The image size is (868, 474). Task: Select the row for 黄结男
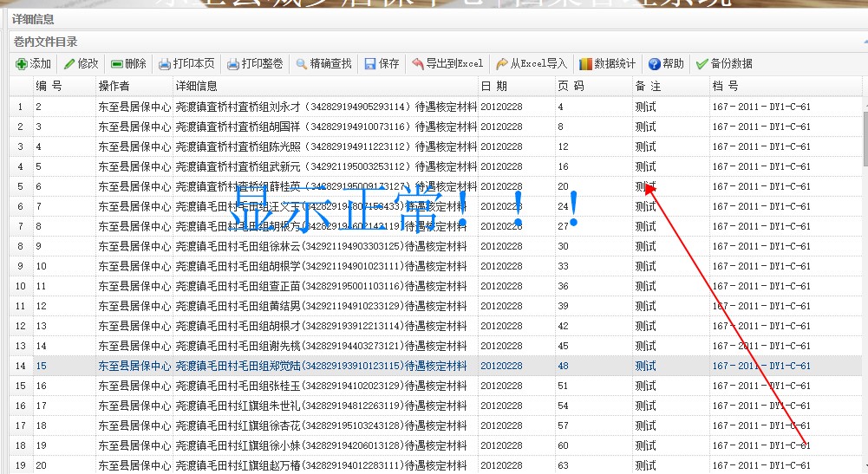[x=435, y=306]
